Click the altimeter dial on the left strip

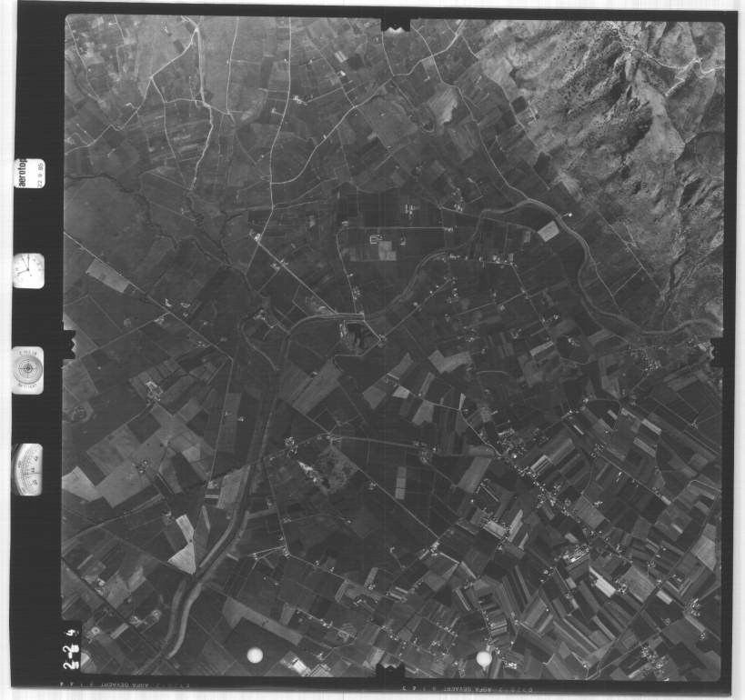pos(27,469)
